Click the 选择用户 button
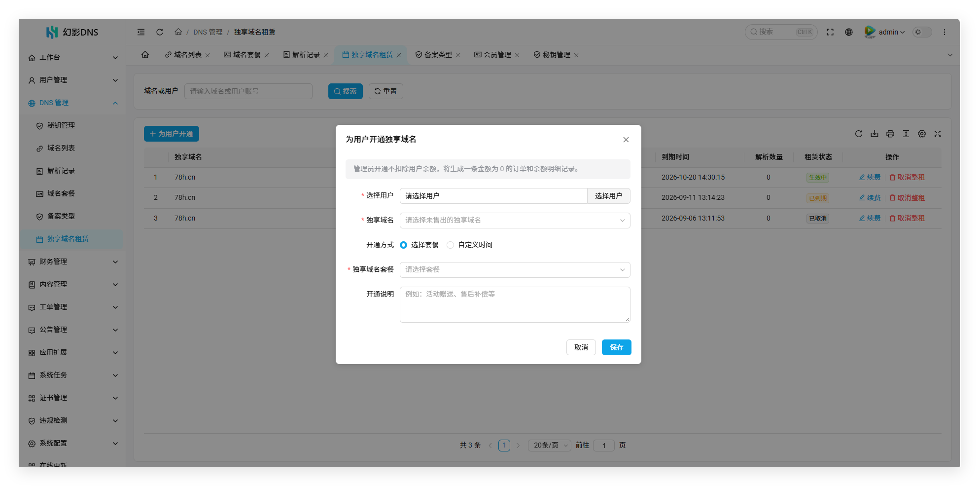 (x=609, y=196)
